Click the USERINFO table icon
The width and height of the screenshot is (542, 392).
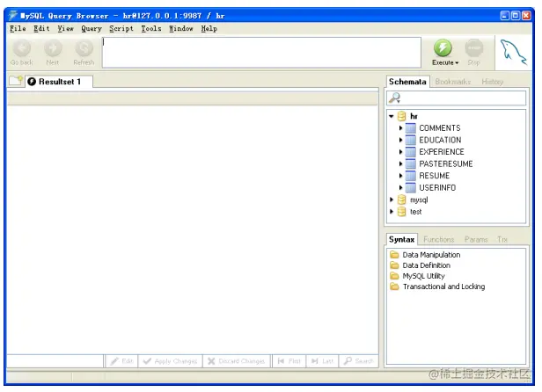pyautogui.click(x=410, y=187)
